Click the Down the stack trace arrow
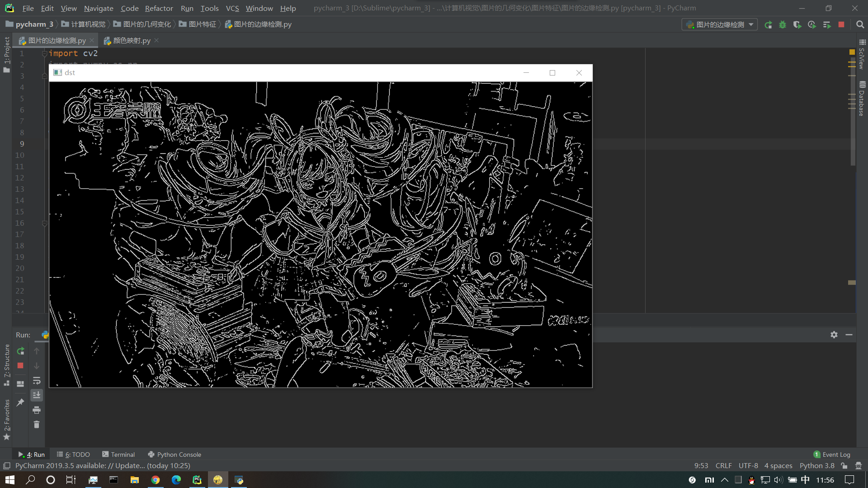Screen dimensions: 868x488 (37, 365)
